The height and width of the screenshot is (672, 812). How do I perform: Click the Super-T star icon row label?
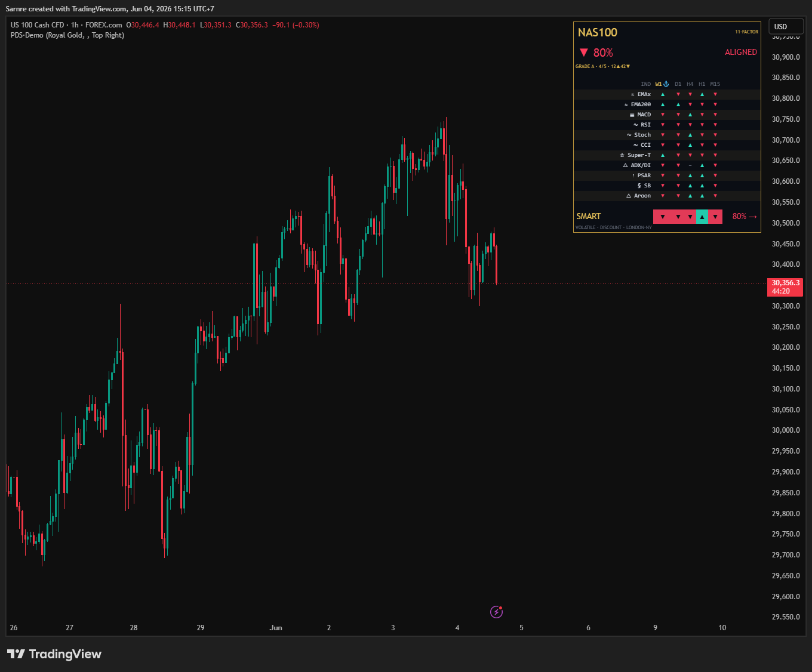click(x=635, y=155)
